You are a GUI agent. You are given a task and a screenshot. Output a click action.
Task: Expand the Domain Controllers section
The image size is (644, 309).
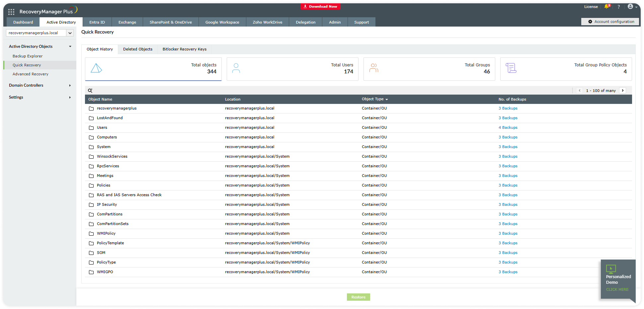[70, 85]
